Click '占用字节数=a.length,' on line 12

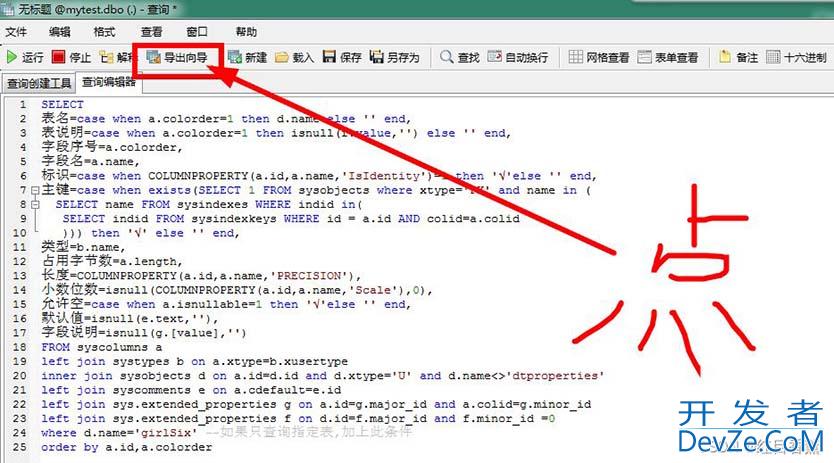[112, 261]
